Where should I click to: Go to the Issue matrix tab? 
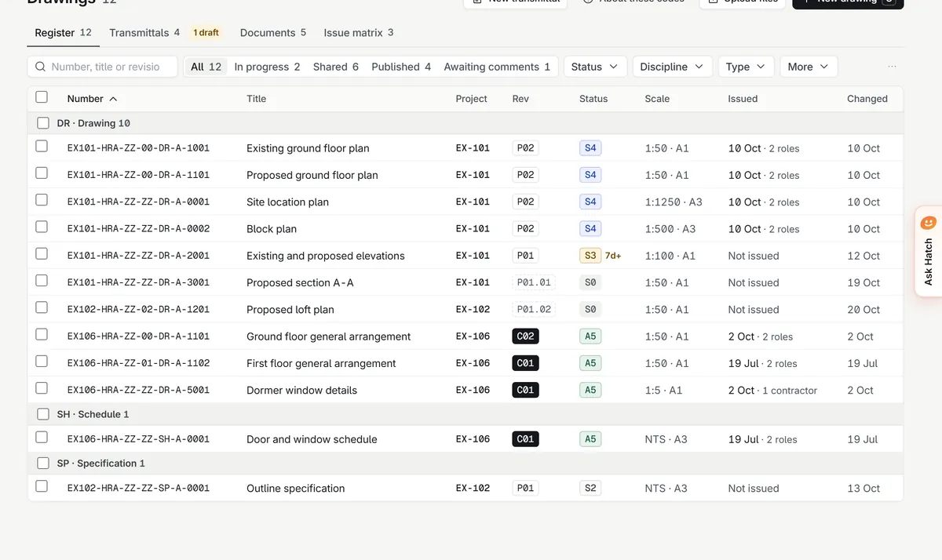pyautogui.click(x=359, y=33)
